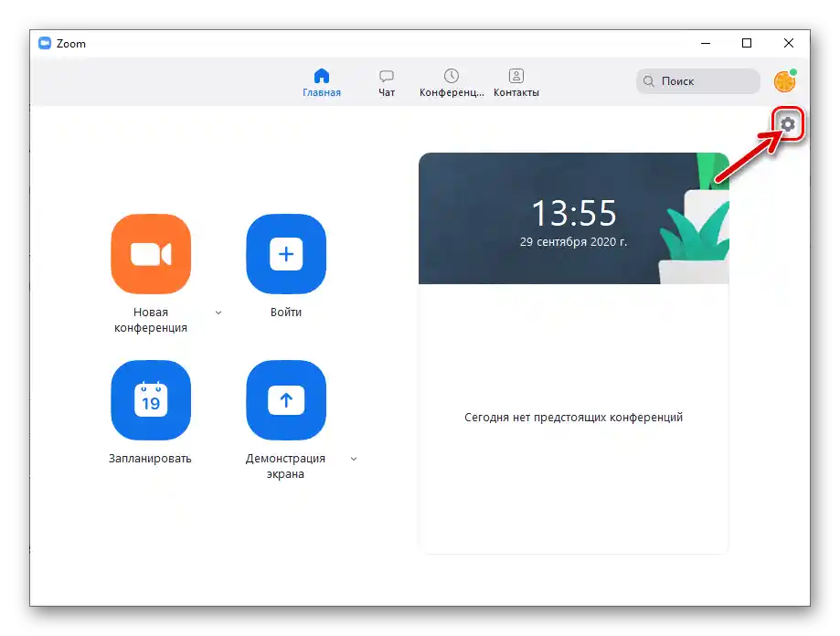The height and width of the screenshot is (636, 840).
Task: Click the blue plus icon above Войти
Action: (x=286, y=254)
